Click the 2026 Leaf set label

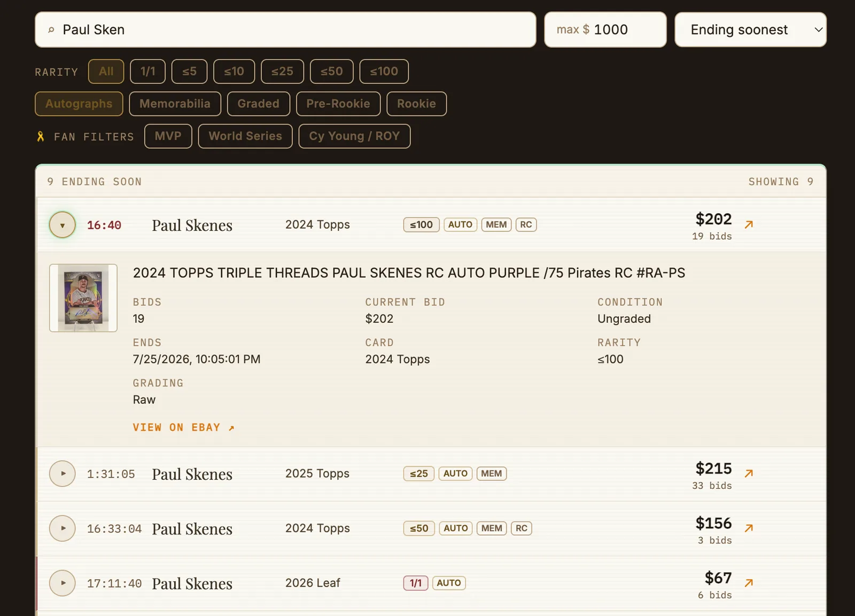tap(313, 583)
